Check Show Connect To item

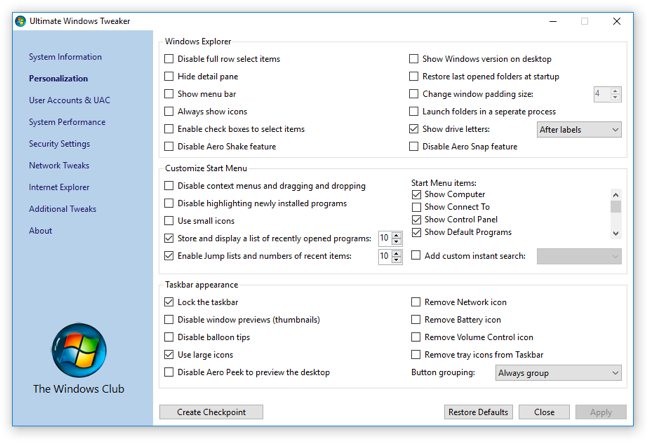(x=416, y=207)
